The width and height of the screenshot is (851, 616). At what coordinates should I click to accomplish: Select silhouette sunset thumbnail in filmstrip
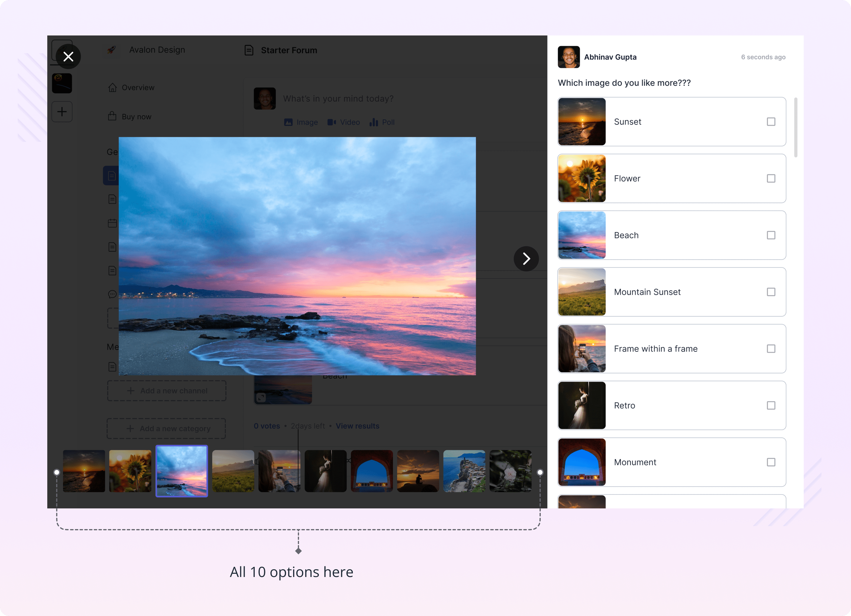pos(418,471)
